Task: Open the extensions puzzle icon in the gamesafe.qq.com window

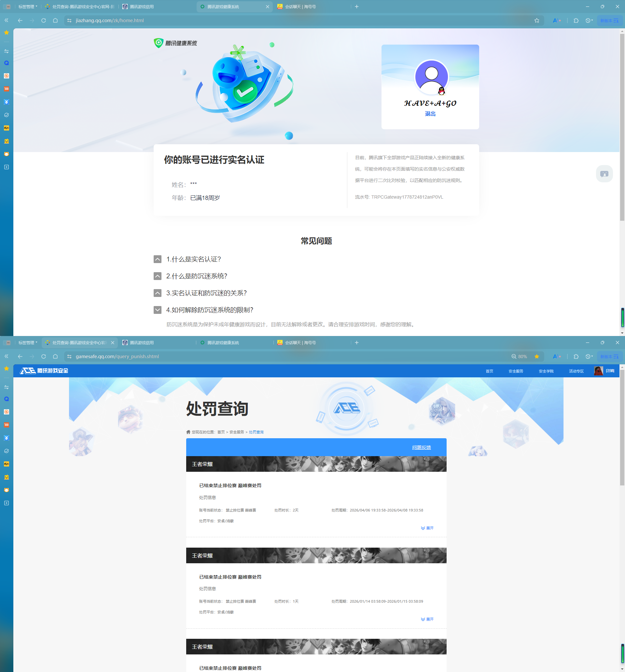Action: [x=576, y=357]
